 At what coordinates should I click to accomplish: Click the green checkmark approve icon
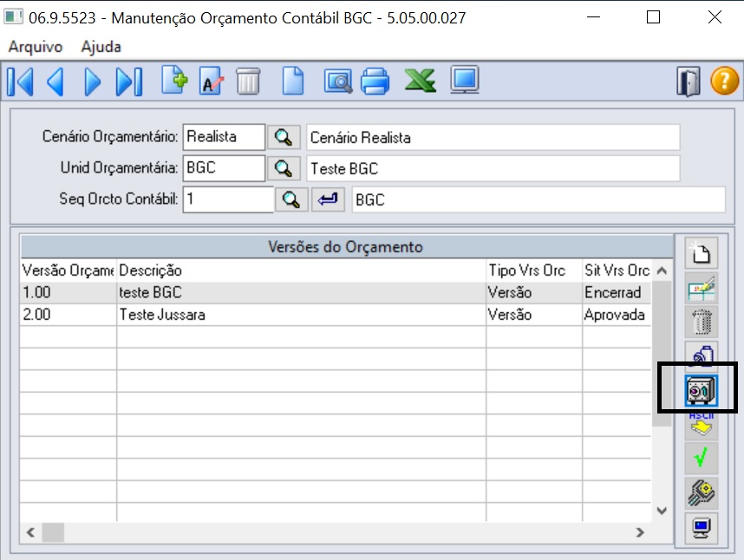point(702,458)
